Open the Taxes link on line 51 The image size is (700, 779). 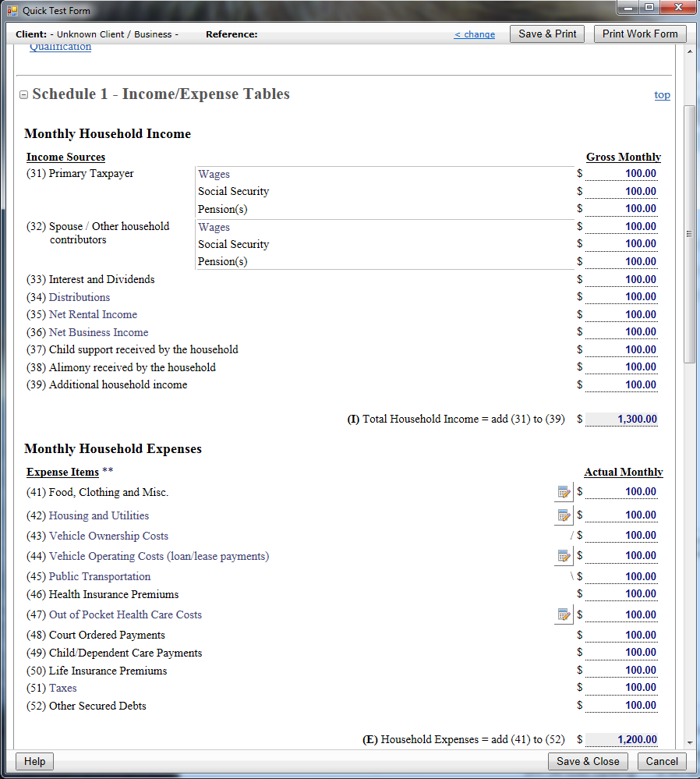coord(62,688)
